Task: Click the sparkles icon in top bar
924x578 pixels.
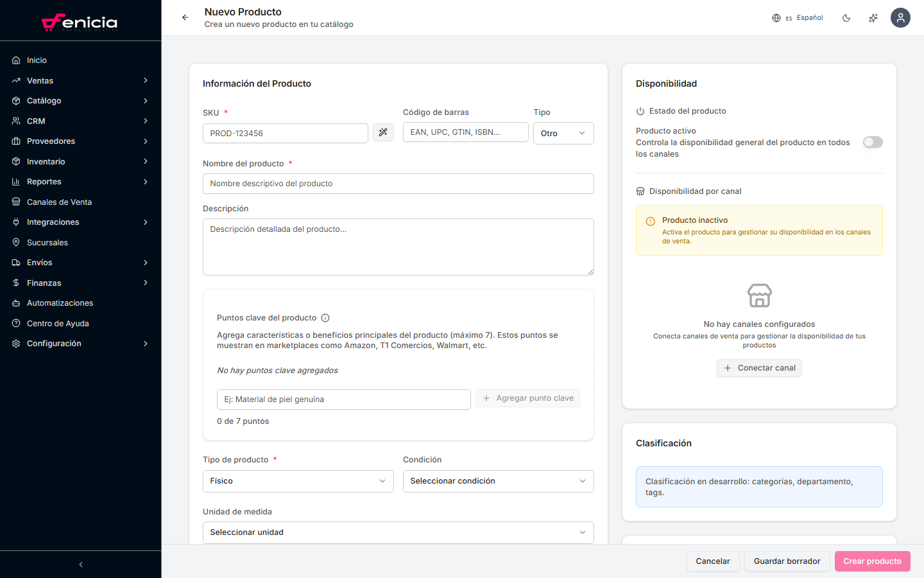Action: [x=873, y=18]
